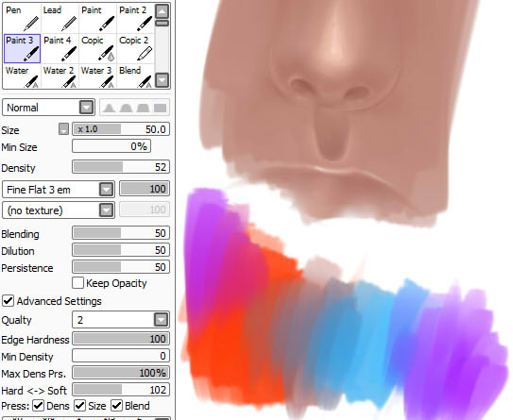Toggle the Keep Opacity checkbox
Image resolution: width=513 pixels, height=420 pixels.
[77, 283]
